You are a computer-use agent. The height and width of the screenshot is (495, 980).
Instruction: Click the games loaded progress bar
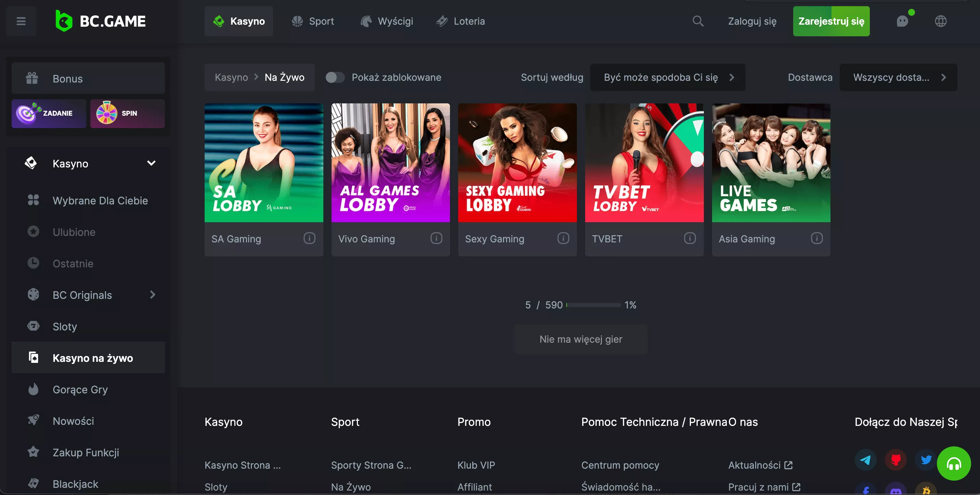click(x=593, y=305)
